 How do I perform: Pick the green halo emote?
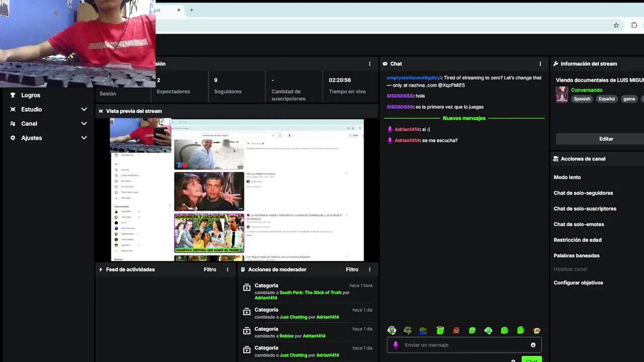[x=440, y=330]
